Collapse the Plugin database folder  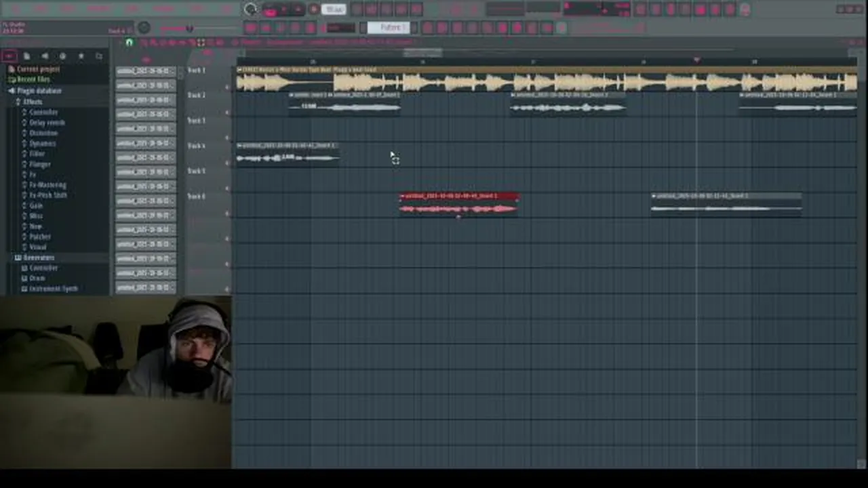point(35,90)
